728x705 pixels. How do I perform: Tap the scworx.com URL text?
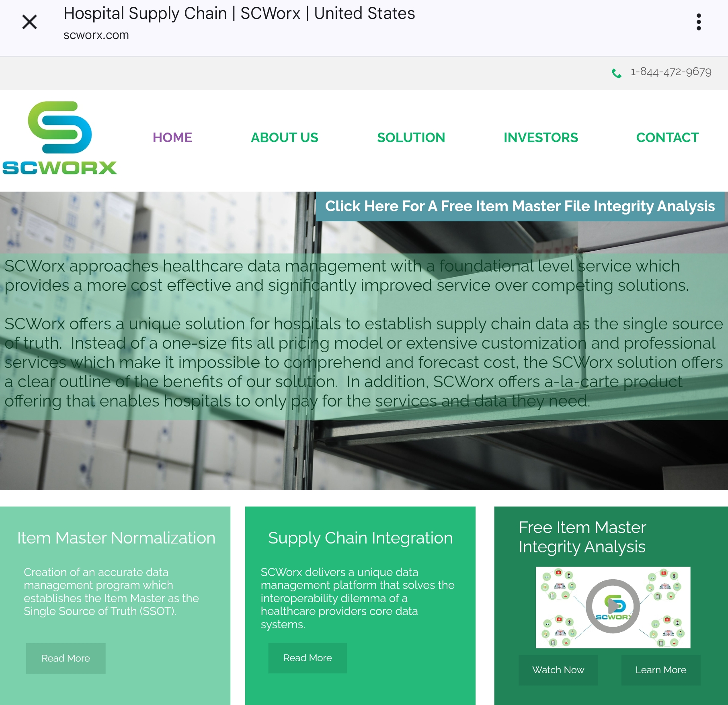tap(96, 35)
